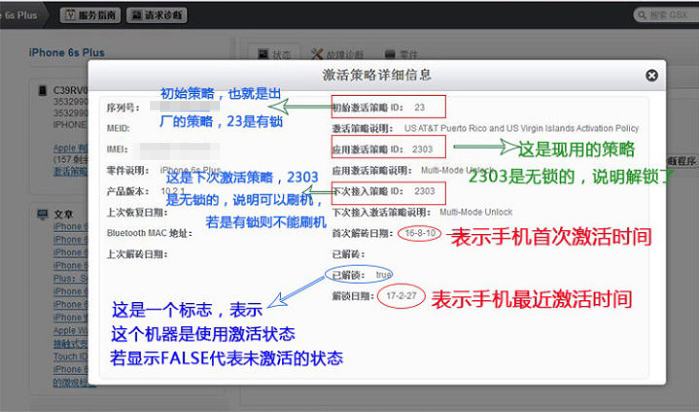699x412 pixels.
Task: Select the 下次接入策略 ID value 2303
Action: coord(424,191)
